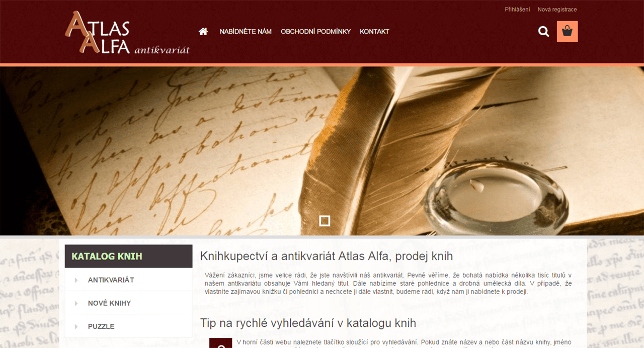Expand the Nové knihy category arrow
The image size is (644, 348).
coord(76,303)
